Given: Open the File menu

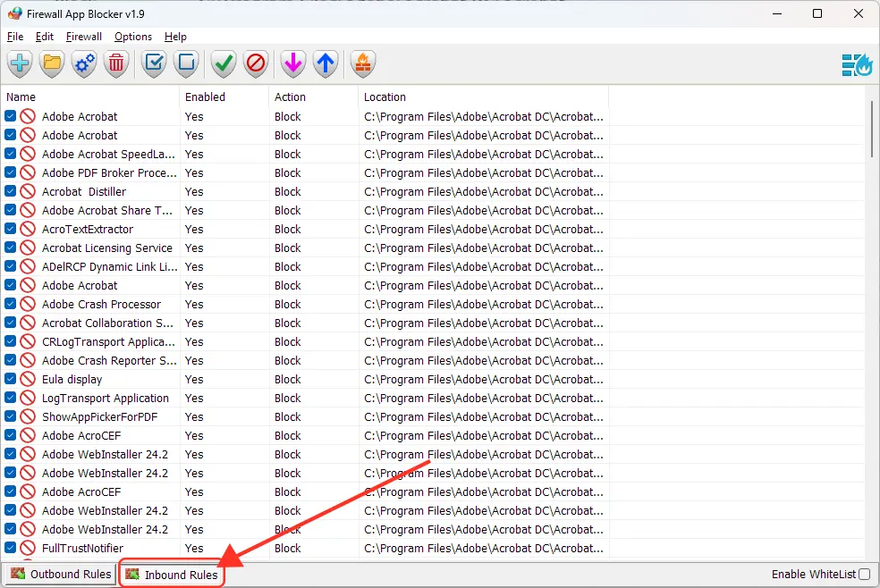Looking at the screenshot, I should [x=15, y=37].
